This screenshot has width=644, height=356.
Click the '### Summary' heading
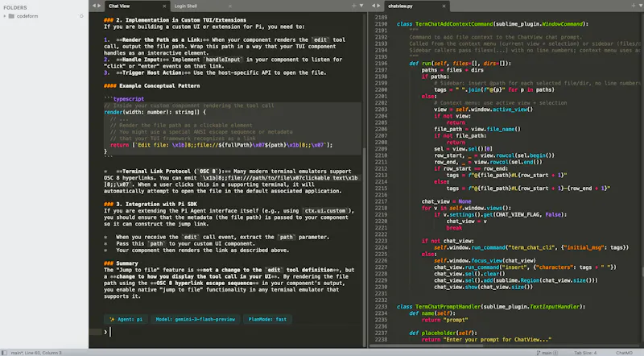(x=121, y=263)
